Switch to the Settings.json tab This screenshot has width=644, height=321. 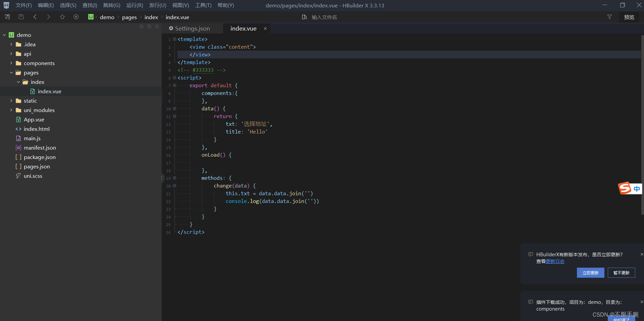[x=193, y=29]
